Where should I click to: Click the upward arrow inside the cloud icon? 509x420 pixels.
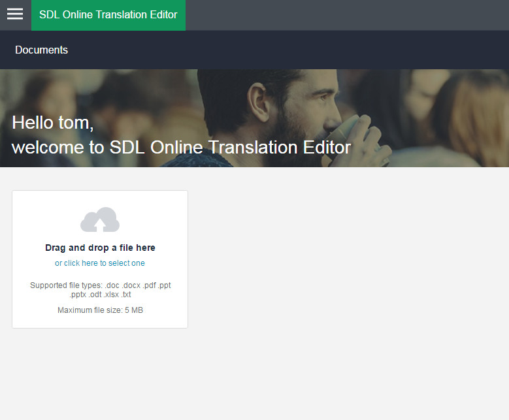point(100,225)
